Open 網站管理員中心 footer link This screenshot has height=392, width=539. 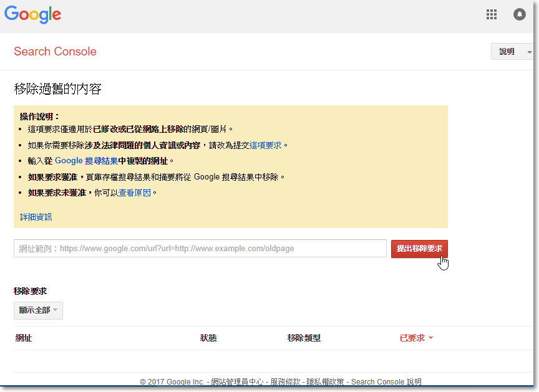(x=237, y=381)
